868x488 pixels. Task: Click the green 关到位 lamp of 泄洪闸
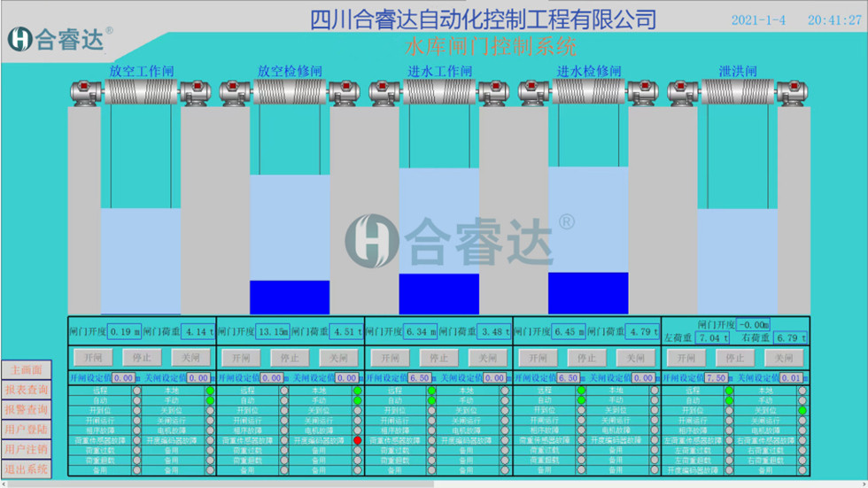pyautogui.click(x=802, y=411)
